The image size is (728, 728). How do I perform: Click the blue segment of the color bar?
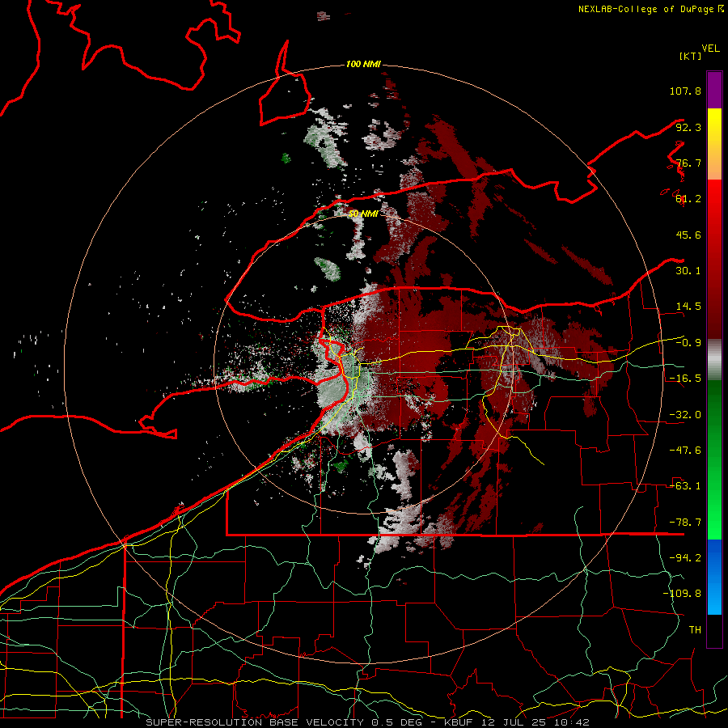pos(714,577)
